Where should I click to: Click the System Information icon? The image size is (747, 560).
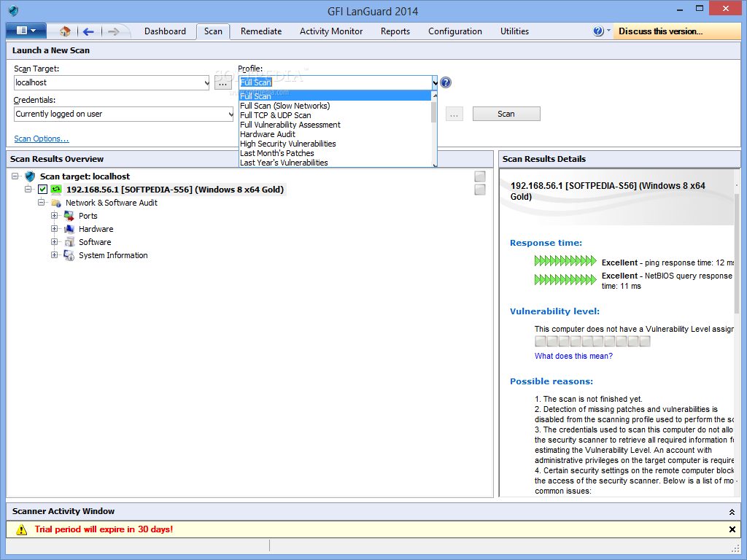tap(69, 256)
